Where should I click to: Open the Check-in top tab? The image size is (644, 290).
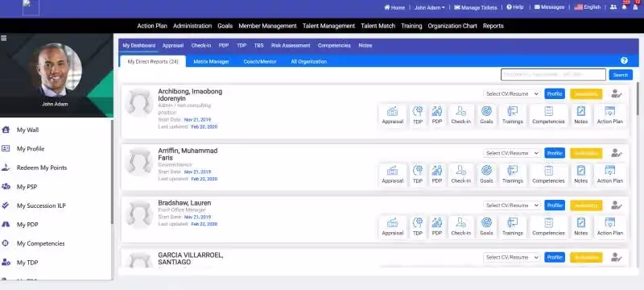tap(200, 46)
